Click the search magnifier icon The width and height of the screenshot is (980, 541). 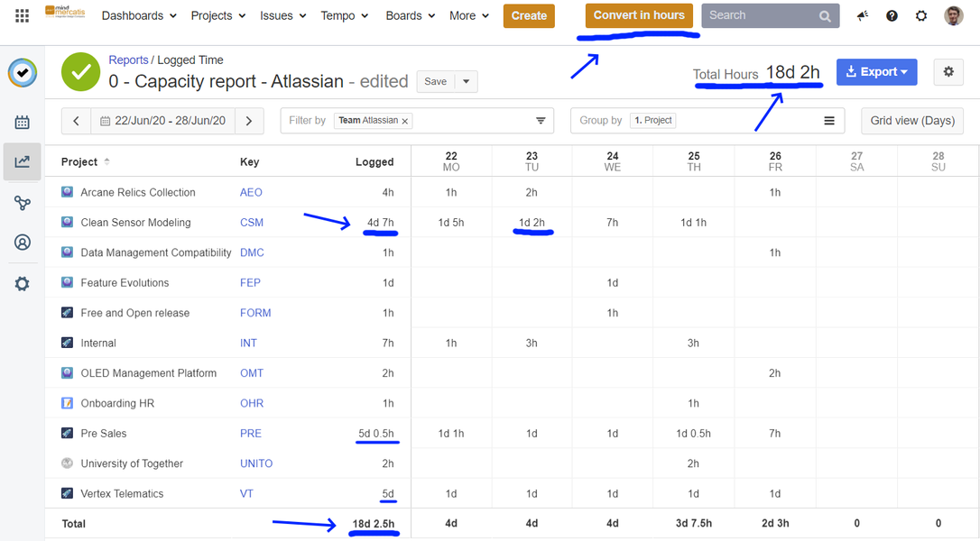825,16
